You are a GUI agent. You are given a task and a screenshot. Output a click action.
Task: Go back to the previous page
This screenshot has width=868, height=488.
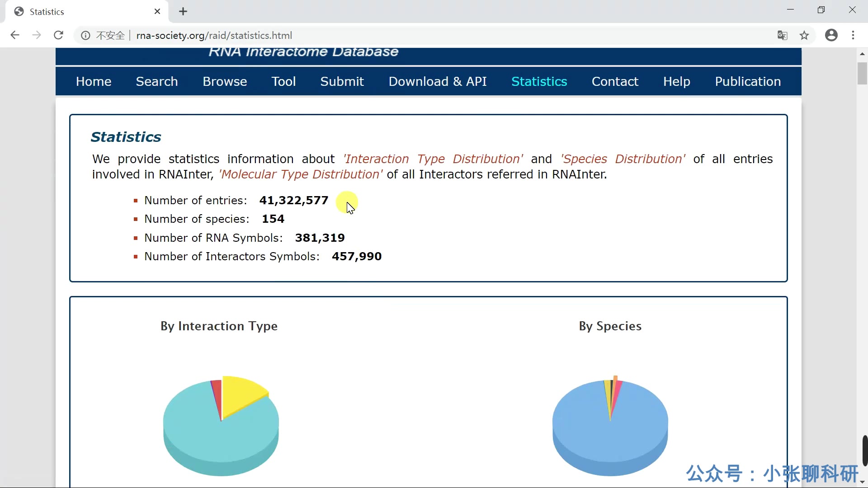(15, 35)
